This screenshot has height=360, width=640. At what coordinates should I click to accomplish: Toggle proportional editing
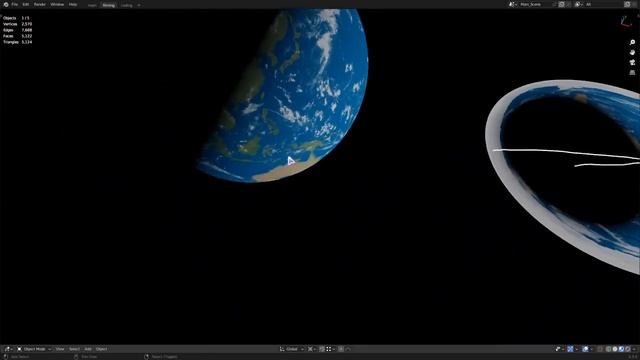coord(341,349)
